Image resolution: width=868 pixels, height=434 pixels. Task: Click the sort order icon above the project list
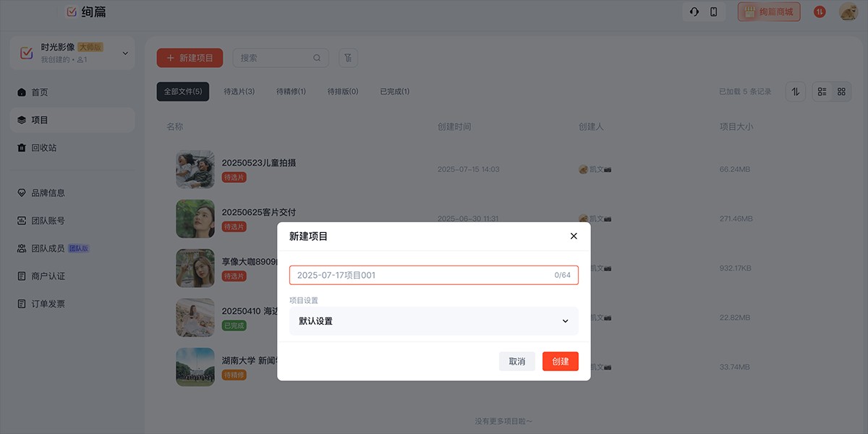tap(796, 91)
